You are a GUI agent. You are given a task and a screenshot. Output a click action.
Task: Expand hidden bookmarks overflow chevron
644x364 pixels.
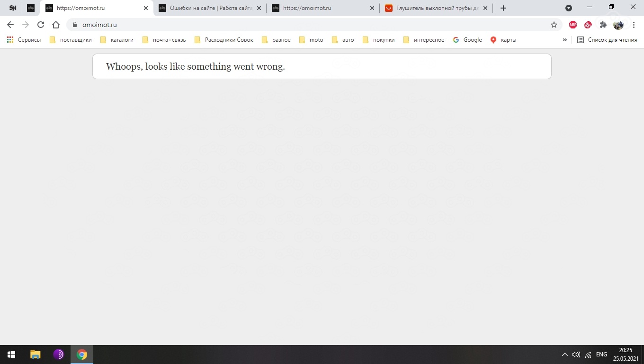coord(564,40)
